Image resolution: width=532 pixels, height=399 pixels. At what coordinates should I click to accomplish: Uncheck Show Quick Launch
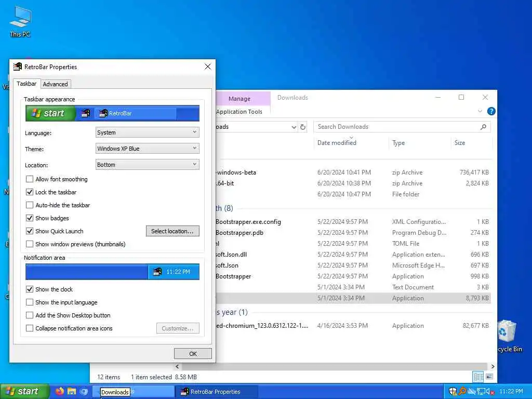(x=30, y=231)
